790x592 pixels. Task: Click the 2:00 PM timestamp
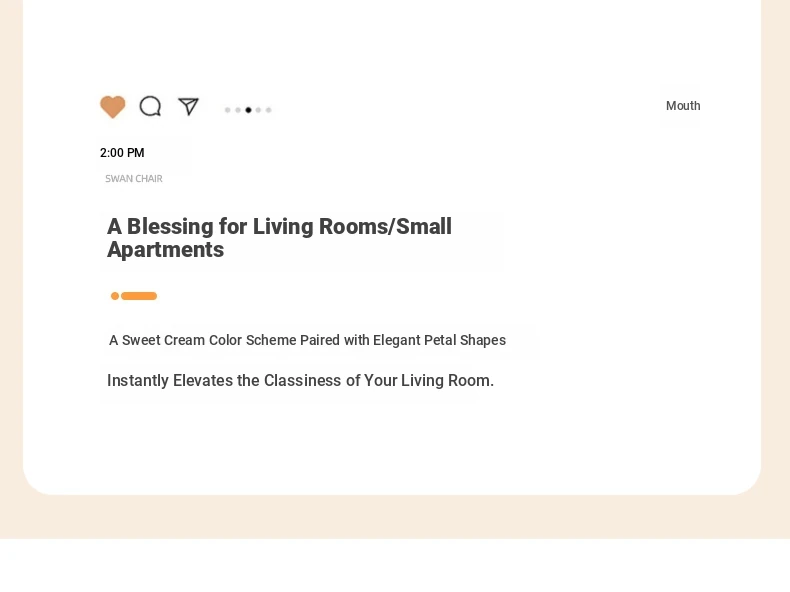[x=122, y=153]
